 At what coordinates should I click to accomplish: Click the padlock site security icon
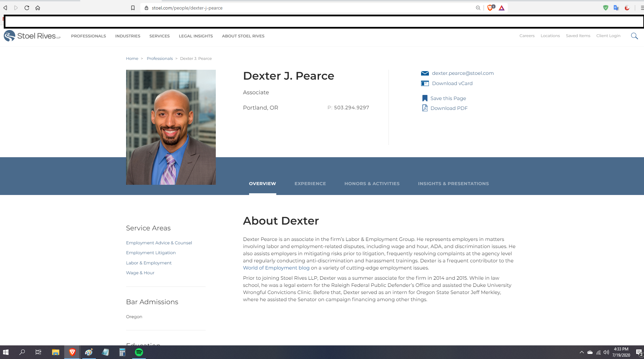coord(146,8)
